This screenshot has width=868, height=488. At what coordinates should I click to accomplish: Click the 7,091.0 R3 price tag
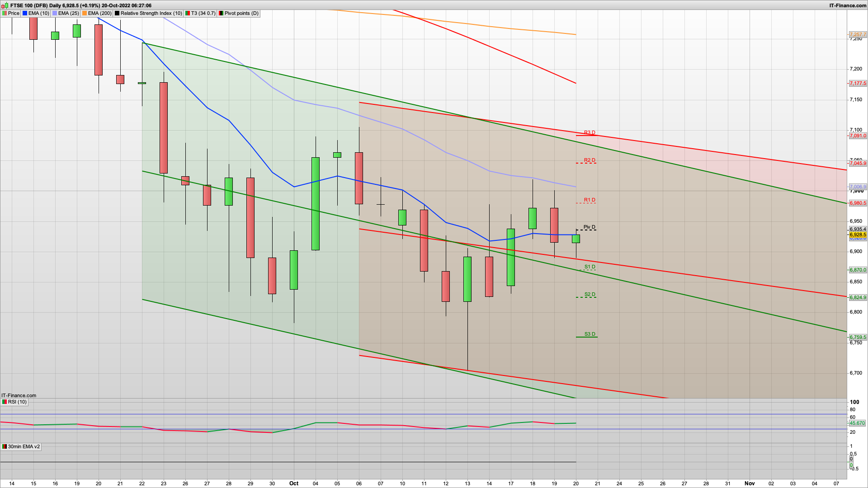858,136
